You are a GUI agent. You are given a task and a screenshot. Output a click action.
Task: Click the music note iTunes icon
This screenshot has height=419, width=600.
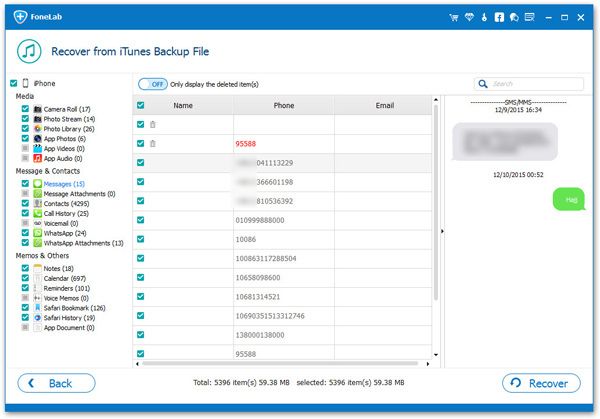coord(29,51)
